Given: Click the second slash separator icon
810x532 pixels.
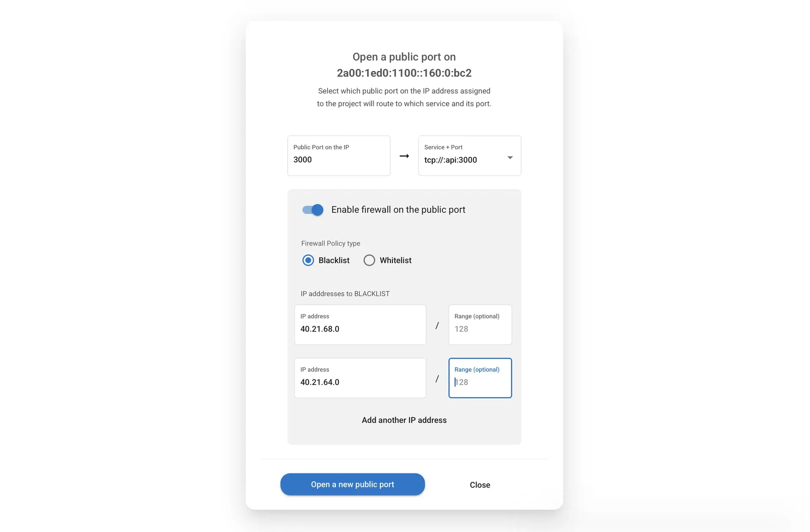Looking at the screenshot, I should click(436, 378).
